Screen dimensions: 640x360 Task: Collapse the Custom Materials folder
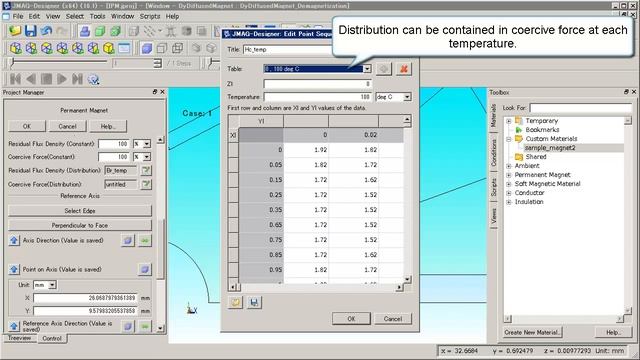(509, 139)
